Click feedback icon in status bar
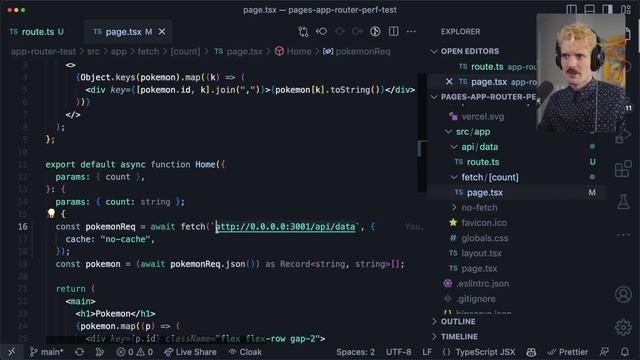Image resolution: width=640 pixels, height=360 pixels. point(604,352)
